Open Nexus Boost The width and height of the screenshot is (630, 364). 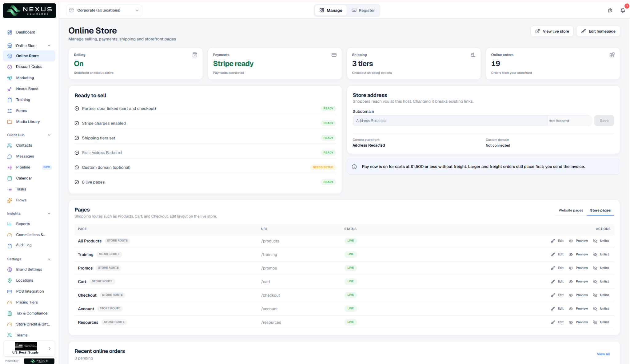coord(27,89)
